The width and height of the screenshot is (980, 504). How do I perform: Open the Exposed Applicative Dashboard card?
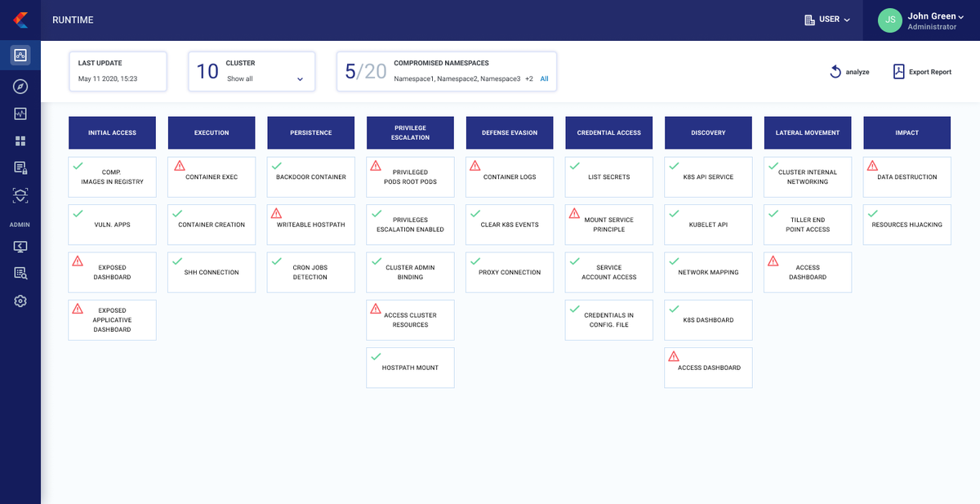(x=112, y=320)
